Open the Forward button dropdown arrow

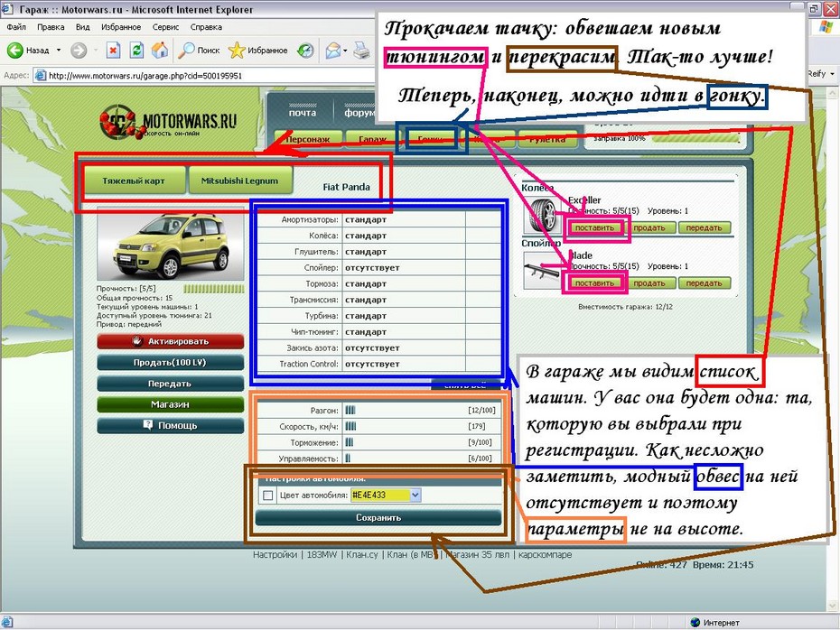click(x=96, y=51)
